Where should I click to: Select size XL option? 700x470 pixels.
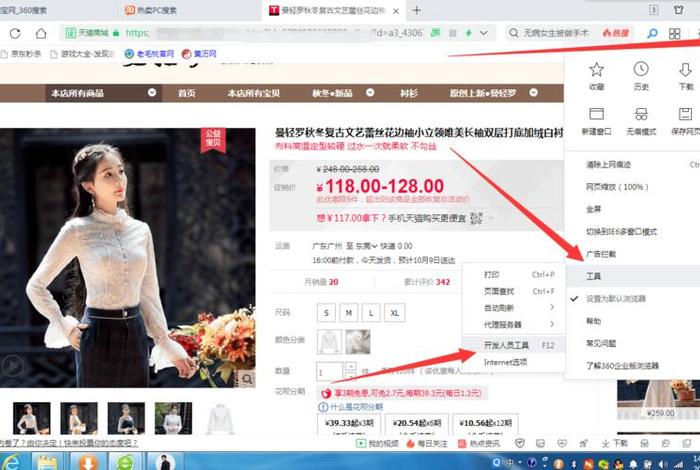(x=395, y=312)
